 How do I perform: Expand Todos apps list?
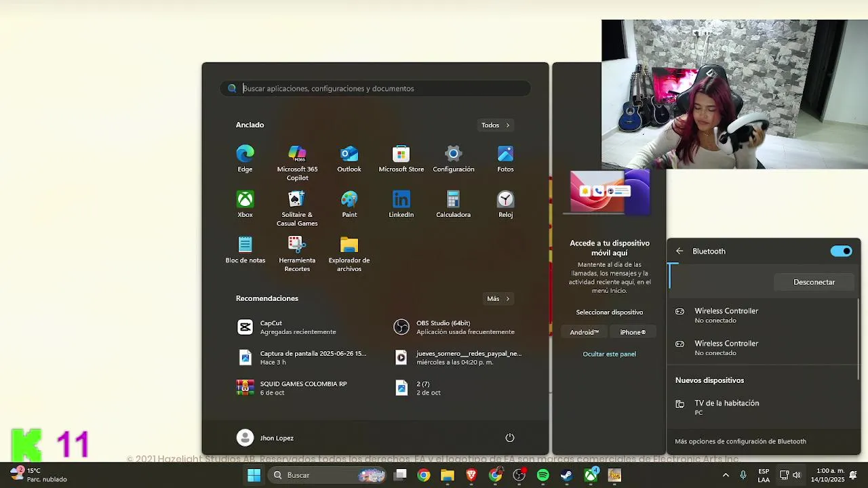495,125
